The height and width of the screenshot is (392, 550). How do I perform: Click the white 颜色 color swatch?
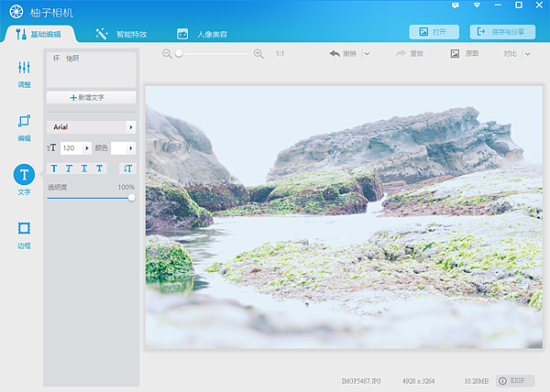click(118, 148)
